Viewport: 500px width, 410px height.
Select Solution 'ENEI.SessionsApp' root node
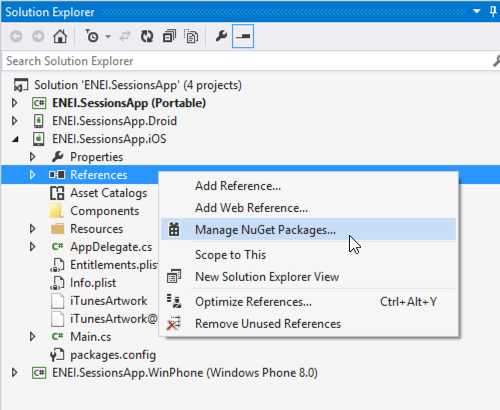pos(138,85)
